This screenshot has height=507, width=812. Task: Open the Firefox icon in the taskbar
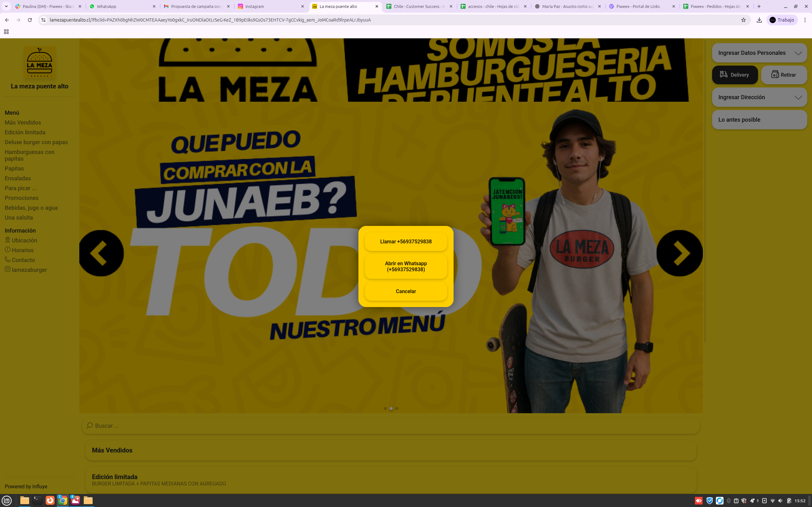tap(50, 500)
